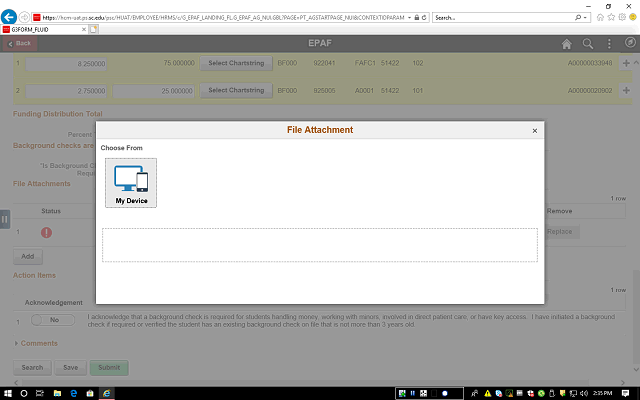Click the browser forward arrow

(24, 17)
